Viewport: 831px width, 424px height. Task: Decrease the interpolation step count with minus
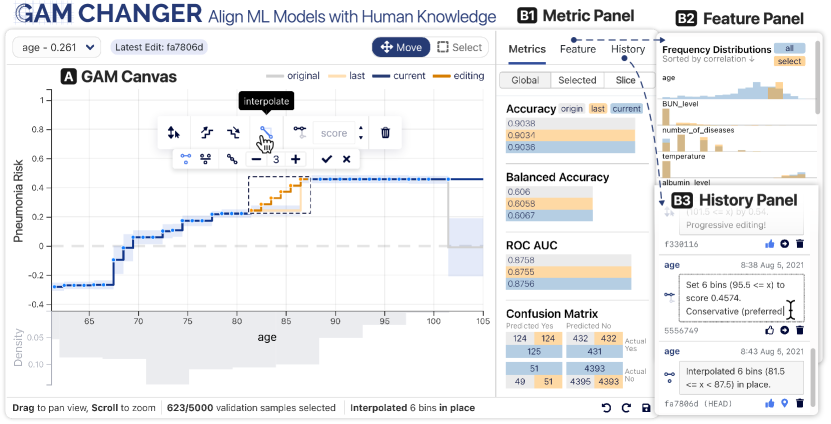257,159
